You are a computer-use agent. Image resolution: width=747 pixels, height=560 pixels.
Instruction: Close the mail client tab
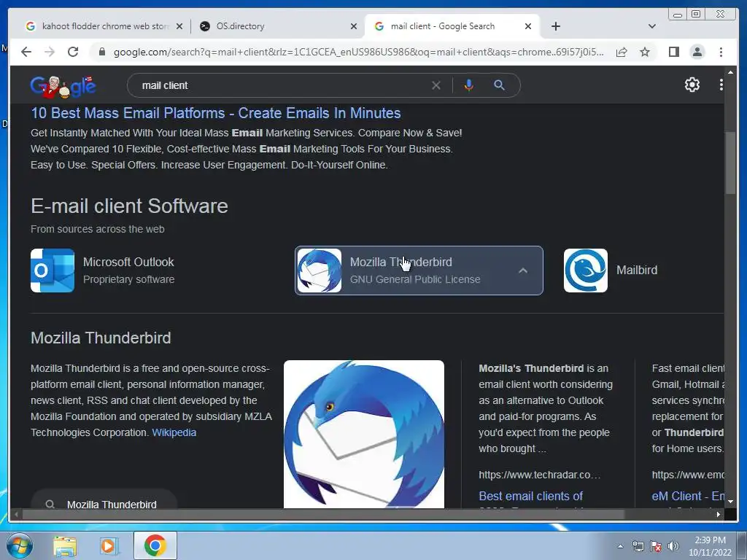[528, 26]
